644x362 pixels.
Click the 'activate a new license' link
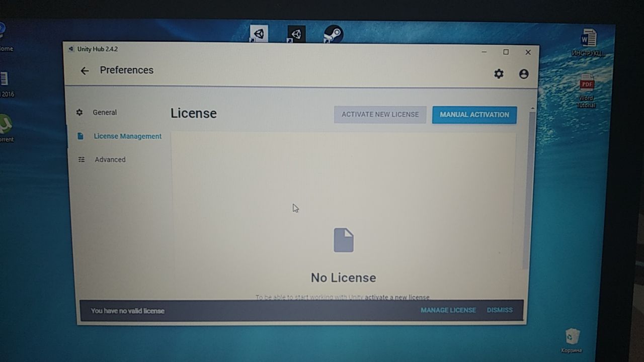click(397, 297)
